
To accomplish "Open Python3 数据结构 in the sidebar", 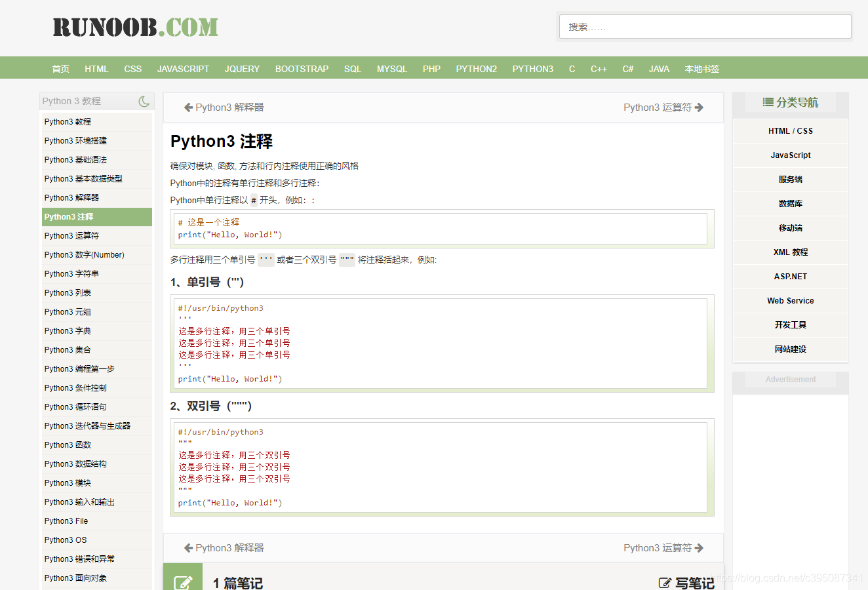I will (97, 464).
